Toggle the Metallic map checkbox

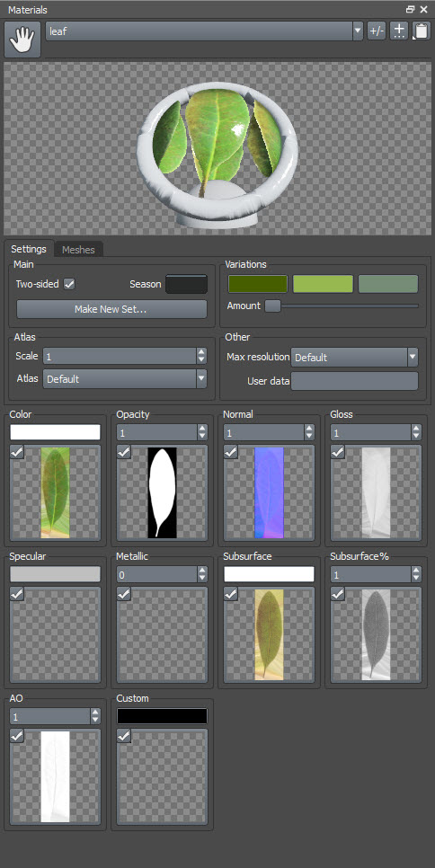[123, 593]
